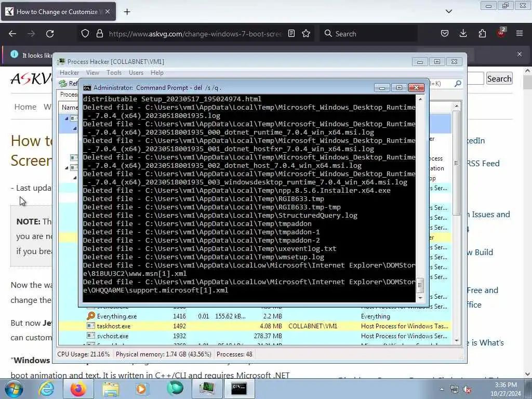This screenshot has width=532, height=399.
Task: Click 'Physical memory: 1.74 GB' status entry
Action: (164, 354)
